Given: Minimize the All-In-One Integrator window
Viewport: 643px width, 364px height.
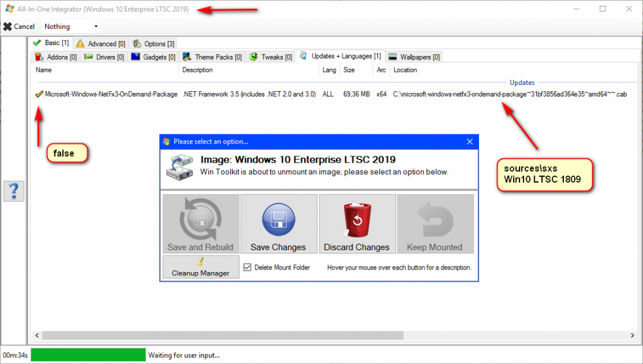Looking at the screenshot, I should tap(576, 8).
